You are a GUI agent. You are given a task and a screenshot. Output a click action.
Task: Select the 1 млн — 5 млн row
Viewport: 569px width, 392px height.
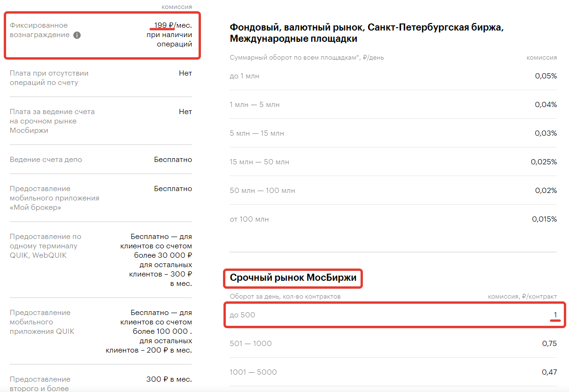[393, 105]
